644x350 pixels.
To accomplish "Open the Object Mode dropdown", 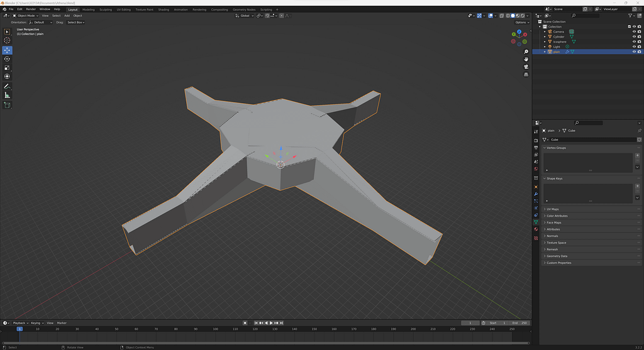I will pos(28,16).
